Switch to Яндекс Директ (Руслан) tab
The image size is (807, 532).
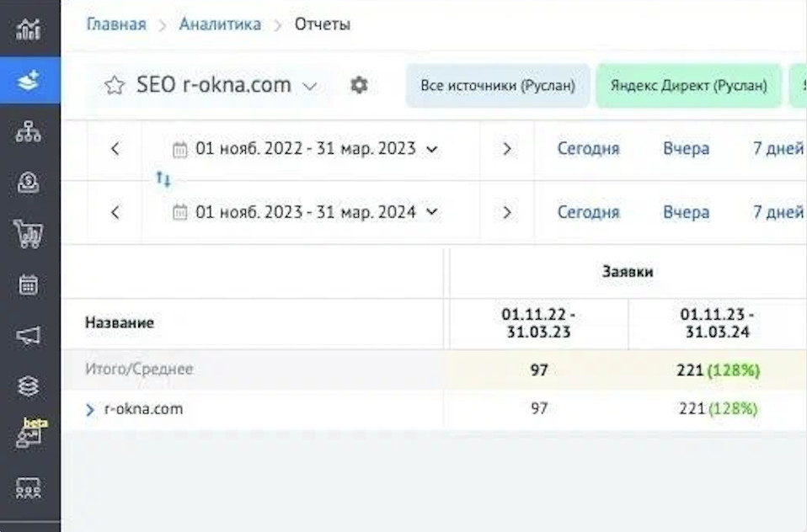pyautogui.click(x=688, y=86)
